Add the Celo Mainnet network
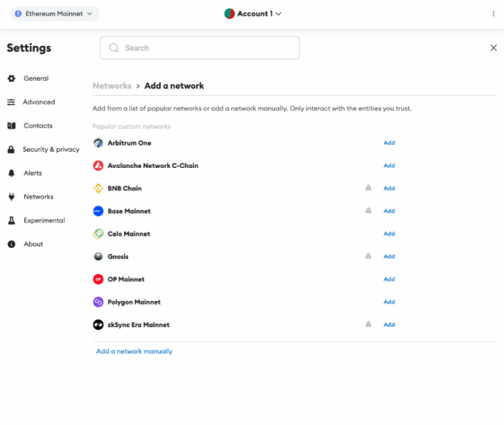 [x=389, y=234]
